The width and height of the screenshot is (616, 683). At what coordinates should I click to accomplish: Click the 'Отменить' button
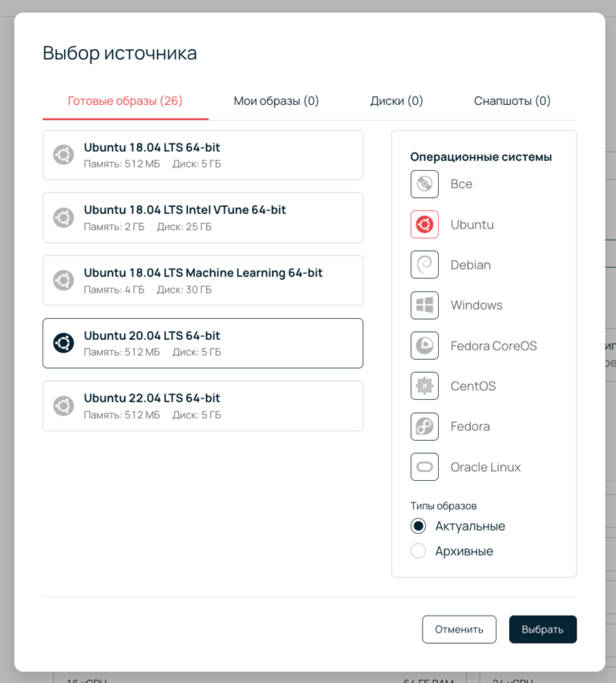point(459,629)
